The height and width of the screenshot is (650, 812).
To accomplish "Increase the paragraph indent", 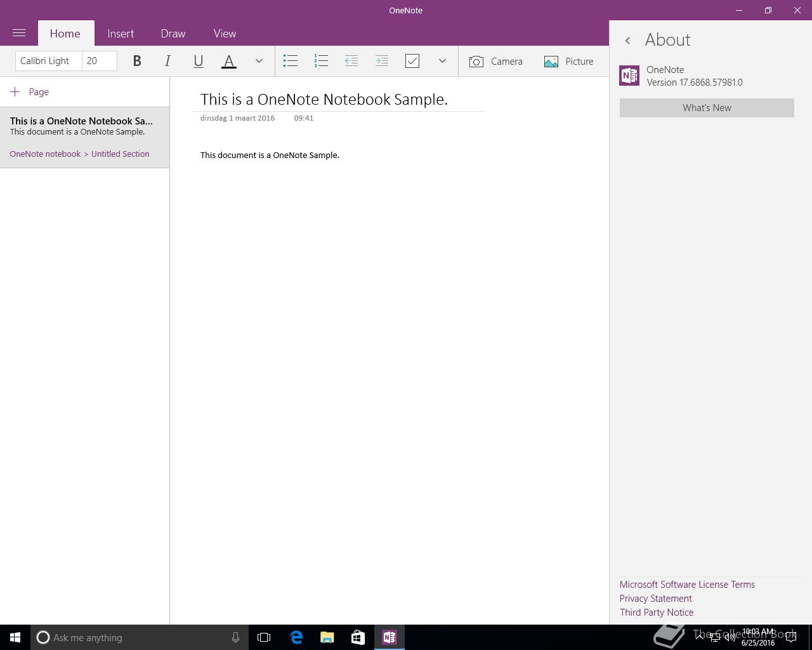I will 382,61.
